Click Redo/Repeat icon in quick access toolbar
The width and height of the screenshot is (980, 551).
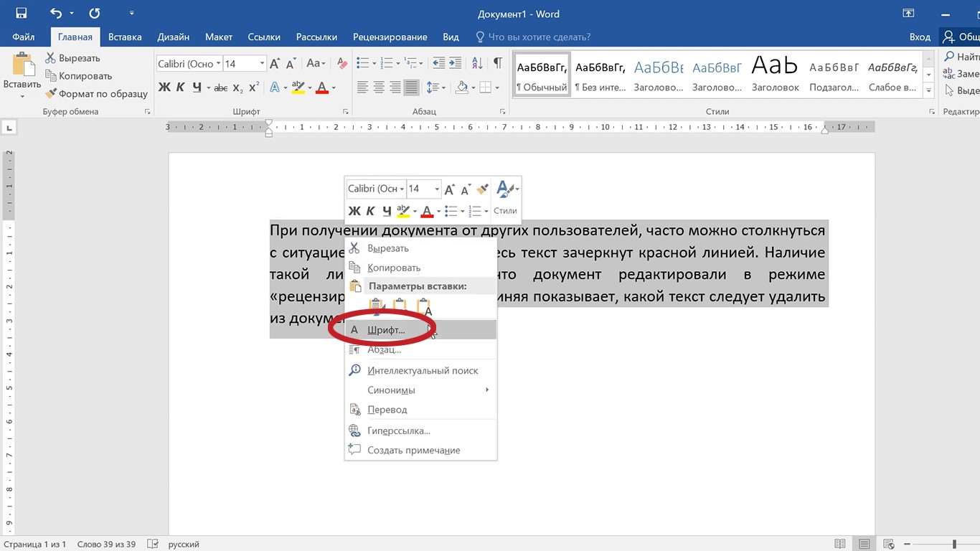click(94, 14)
